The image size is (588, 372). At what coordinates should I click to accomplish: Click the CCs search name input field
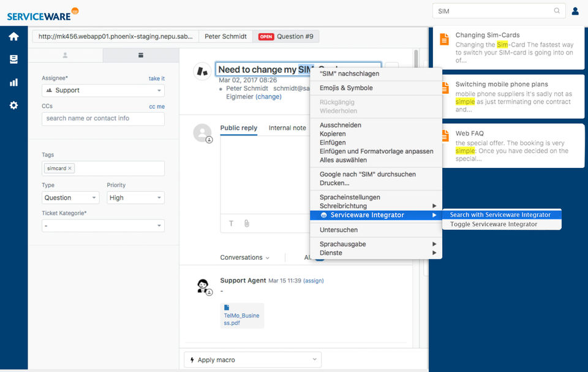(103, 119)
